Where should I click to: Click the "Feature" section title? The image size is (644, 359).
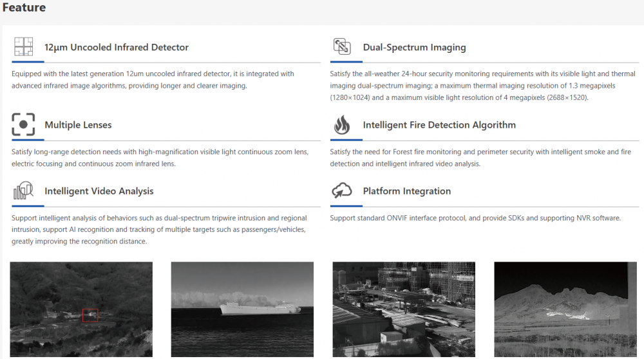tap(24, 8)
